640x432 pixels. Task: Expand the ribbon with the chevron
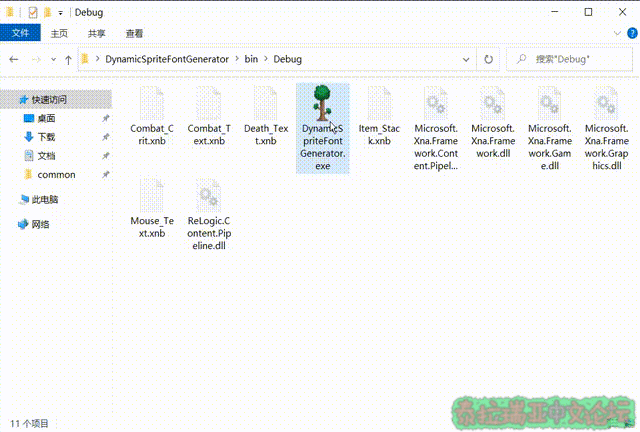point(617,33)
